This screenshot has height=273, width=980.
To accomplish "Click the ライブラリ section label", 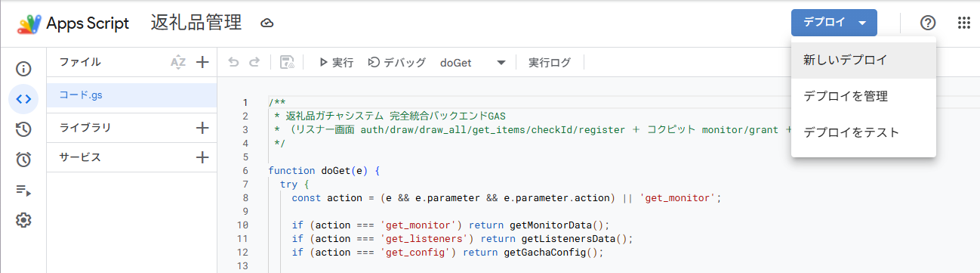I will pos(85,128).
